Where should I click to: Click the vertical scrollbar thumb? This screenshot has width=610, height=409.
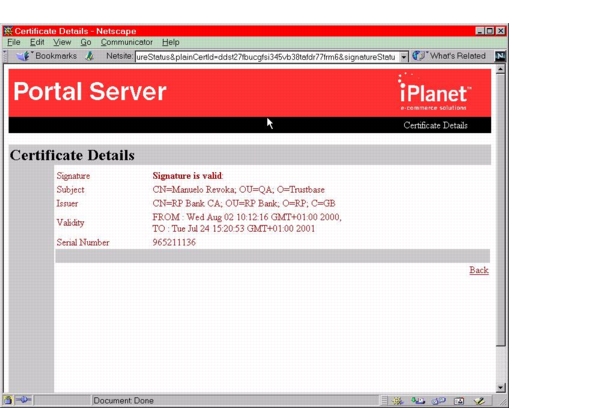pyautogui.click(x=501, y=210)
